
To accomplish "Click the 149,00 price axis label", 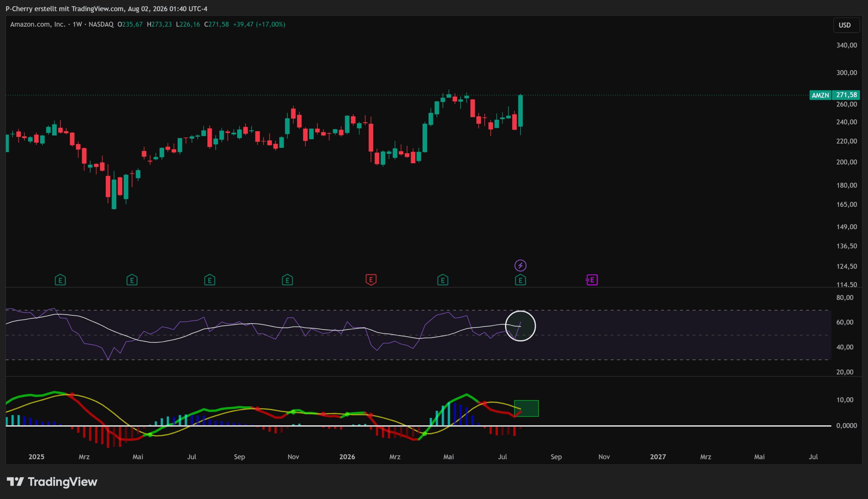I will (846, 227).
